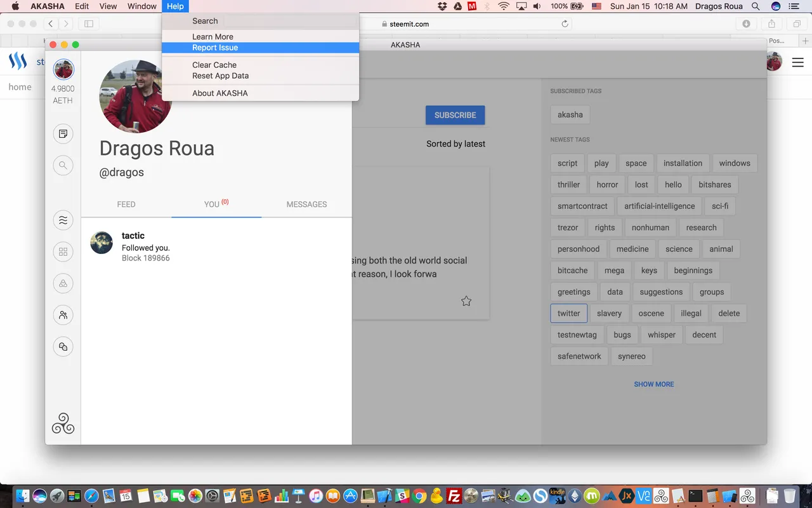
Task: Open the Apple menu
Action: (x=15, y=6)
